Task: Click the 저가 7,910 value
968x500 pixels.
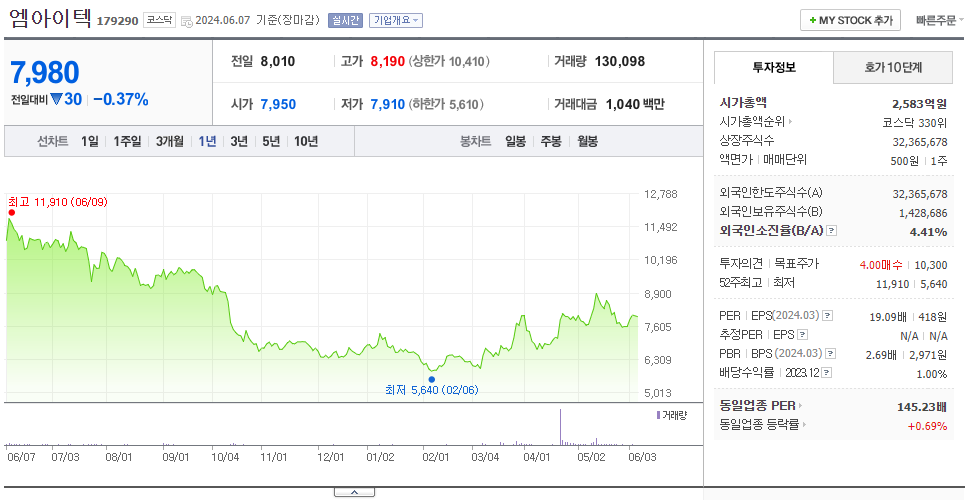Action: click(x=388, y=105)
